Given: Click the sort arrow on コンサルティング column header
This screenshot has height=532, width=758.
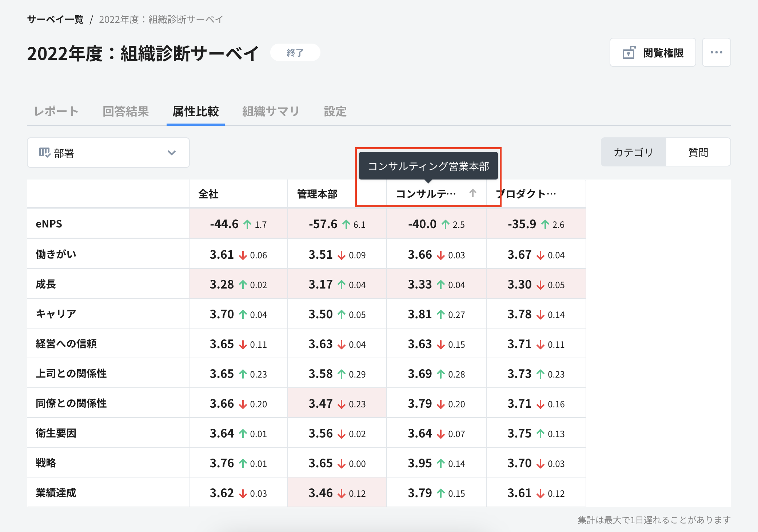Looking at the screenshot, I should [472, 194].
